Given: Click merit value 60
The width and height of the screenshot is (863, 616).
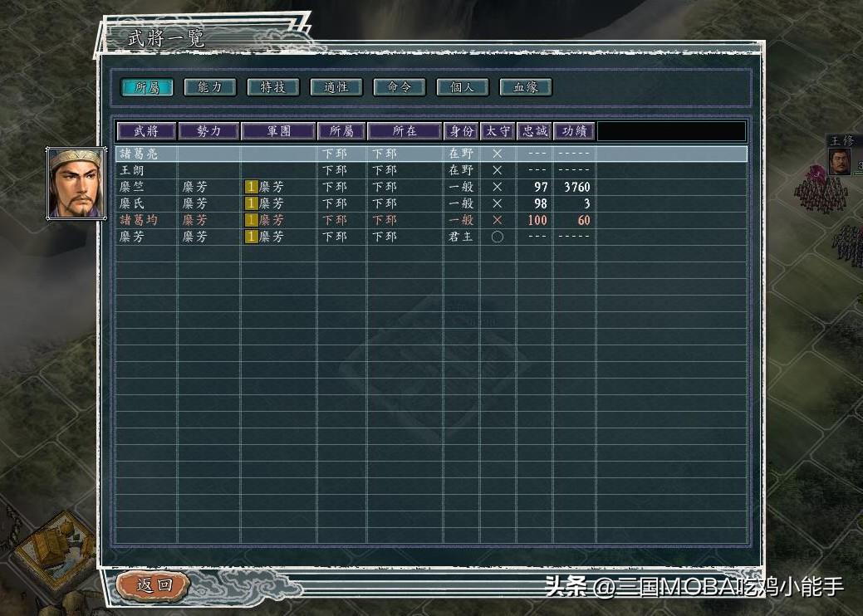Looking at the screenshot, I should 584,220.
